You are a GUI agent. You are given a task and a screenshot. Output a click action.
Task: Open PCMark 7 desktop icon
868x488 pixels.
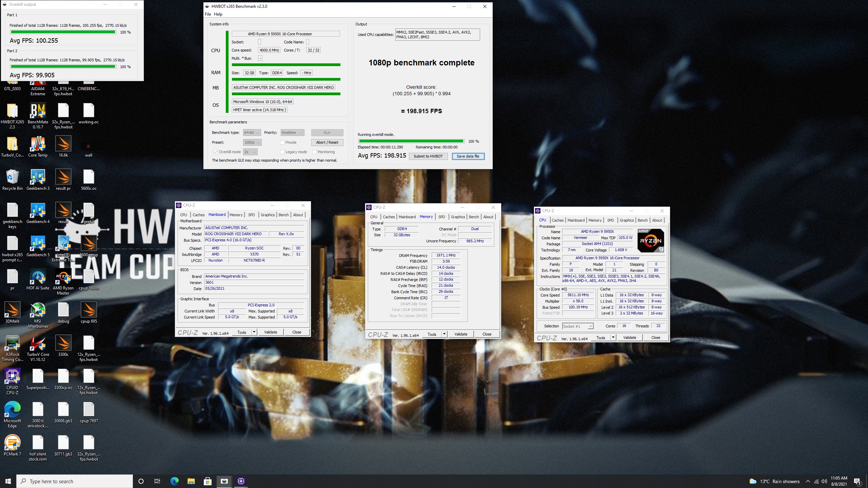[x=12, y=445]
